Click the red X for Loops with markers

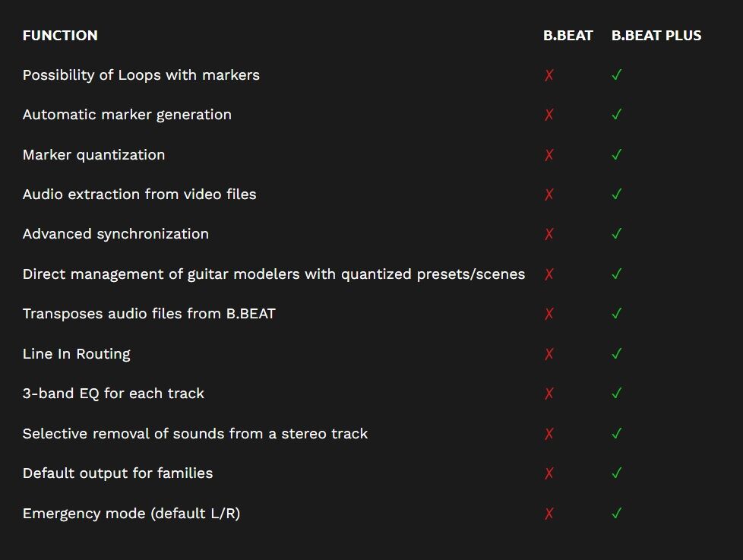coord(549,75)
